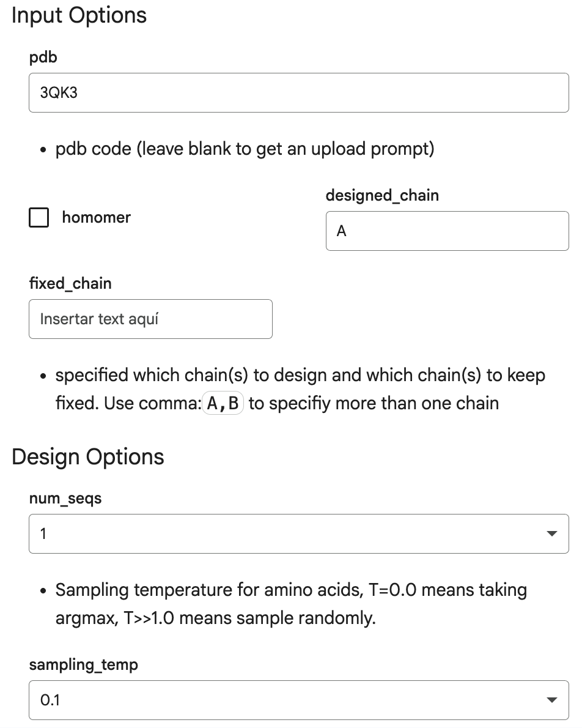Enable the homomer checkbox

coord(39,217)
